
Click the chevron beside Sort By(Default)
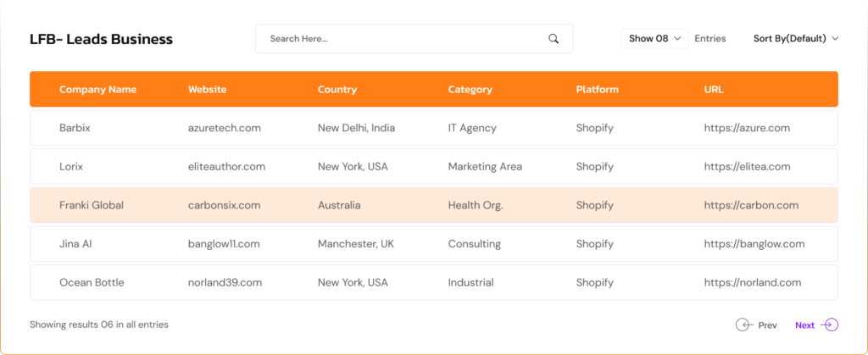835,39
